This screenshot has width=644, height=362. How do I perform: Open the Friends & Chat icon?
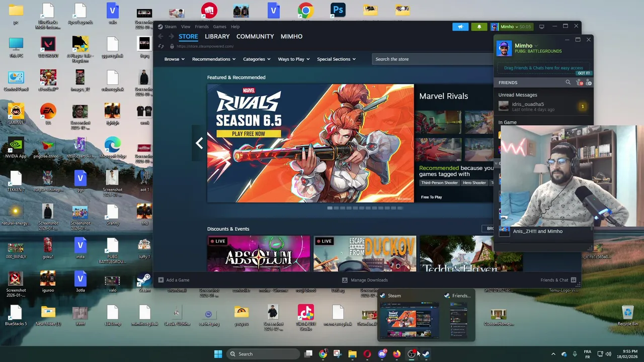(x=574, y=280)
